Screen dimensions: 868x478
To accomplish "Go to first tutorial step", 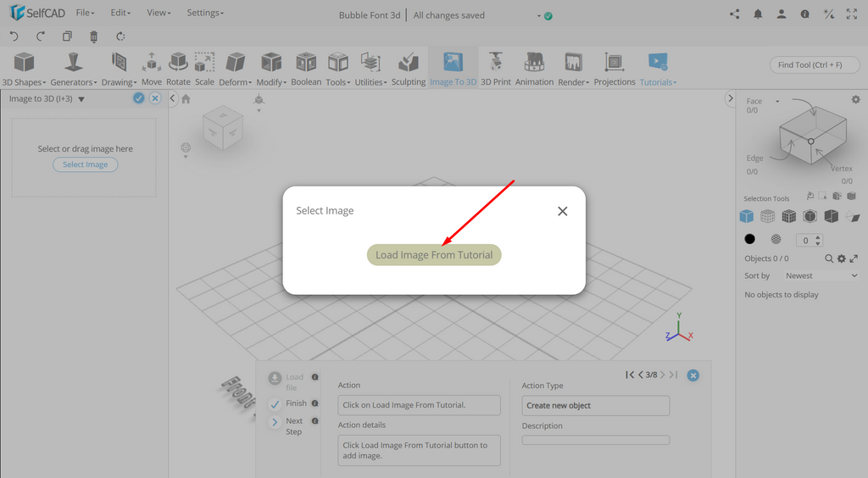I will pyautogui.click(x=630, y=375).
